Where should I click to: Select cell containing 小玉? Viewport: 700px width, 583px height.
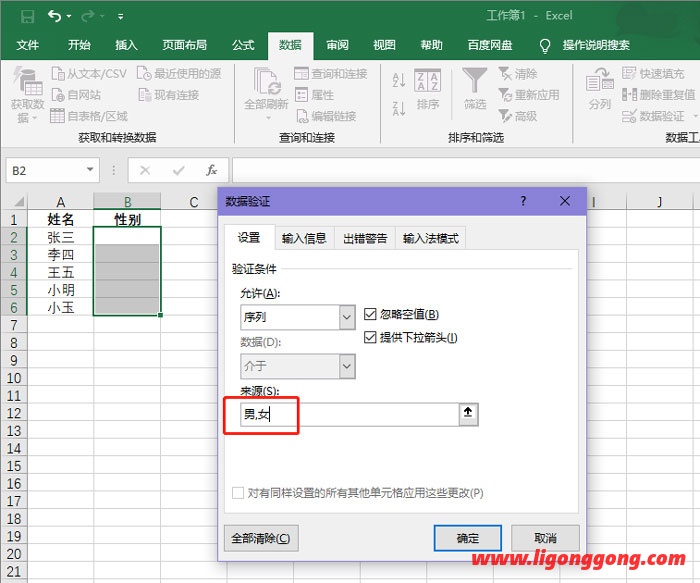click(61, 308)
